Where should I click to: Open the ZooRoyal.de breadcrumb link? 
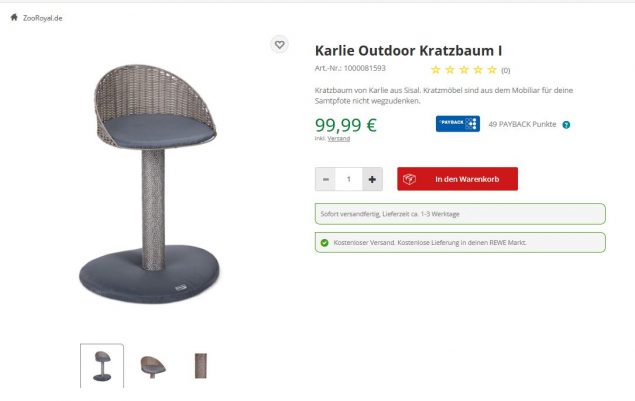(43, 18)
